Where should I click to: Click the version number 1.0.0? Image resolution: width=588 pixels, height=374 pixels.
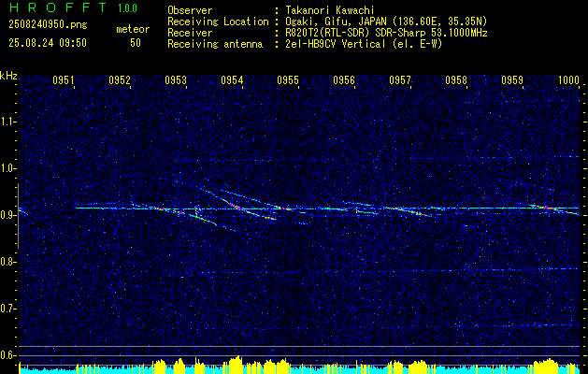[x=127, y=8]
